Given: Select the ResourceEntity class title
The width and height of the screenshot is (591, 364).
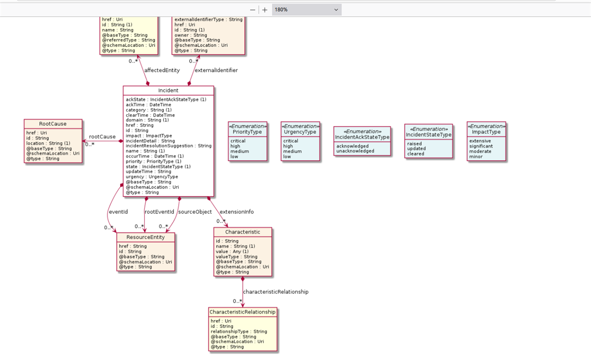Looking at the screenshot, I should (146, 237).
